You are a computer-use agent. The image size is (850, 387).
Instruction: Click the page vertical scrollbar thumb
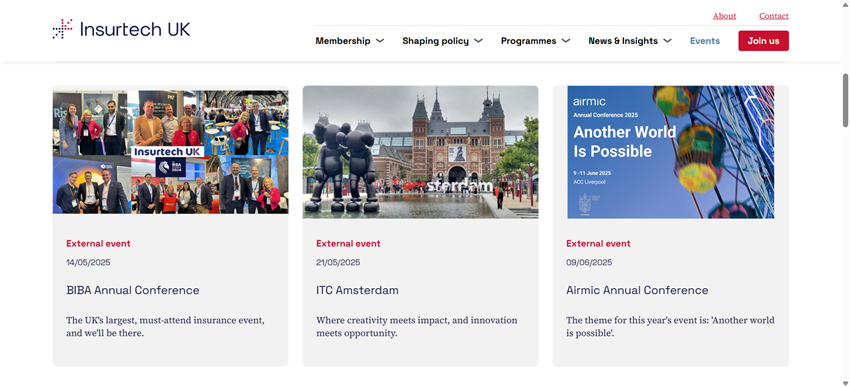tap(845, 100)
